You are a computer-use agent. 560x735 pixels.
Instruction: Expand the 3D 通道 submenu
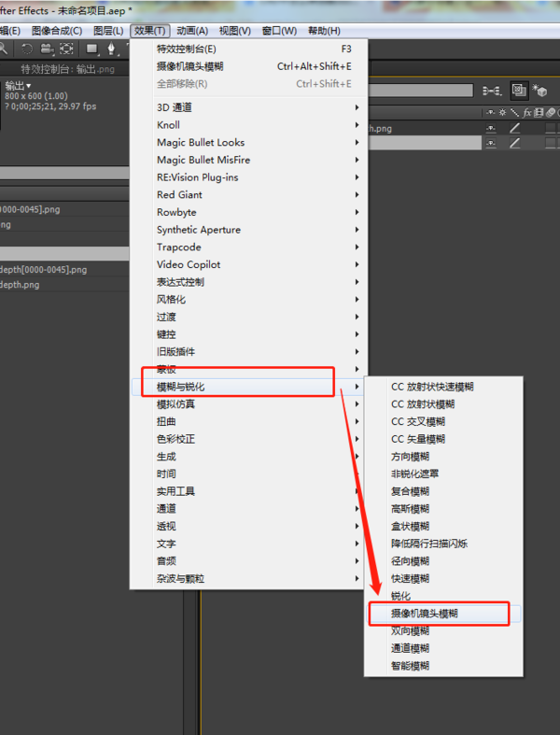click(x=248, y=107)
